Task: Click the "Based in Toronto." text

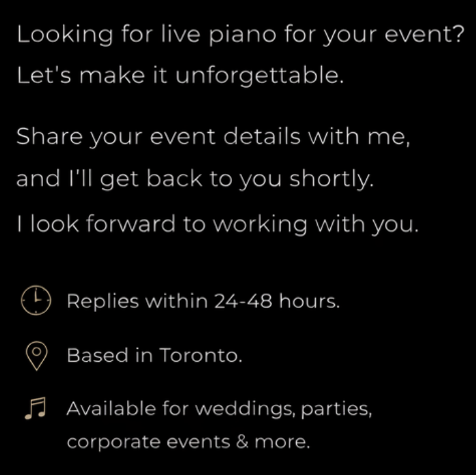Action: [155, 355]
